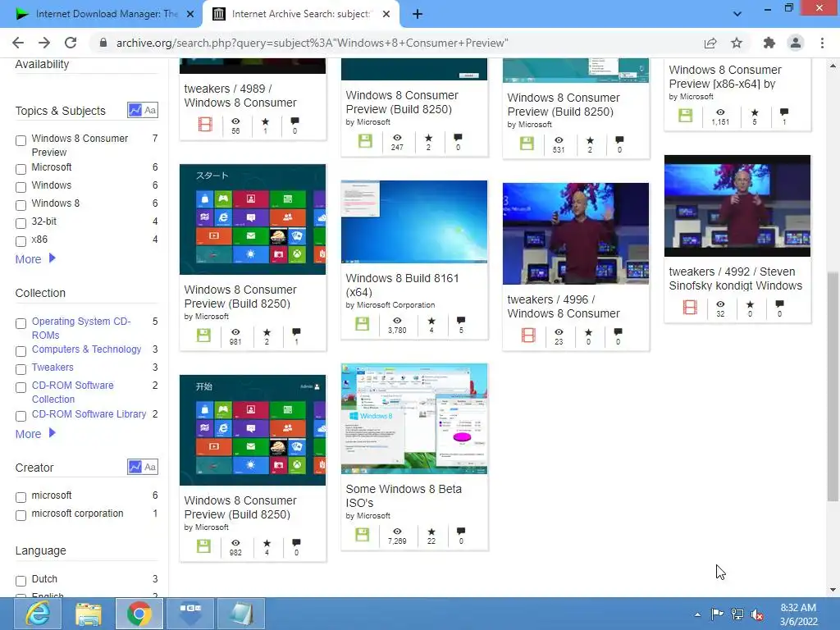The width and height of the screenshot is (840, 630).
Task: Show Topics & Subjects as chart view
Action: (x=135, y=111)
